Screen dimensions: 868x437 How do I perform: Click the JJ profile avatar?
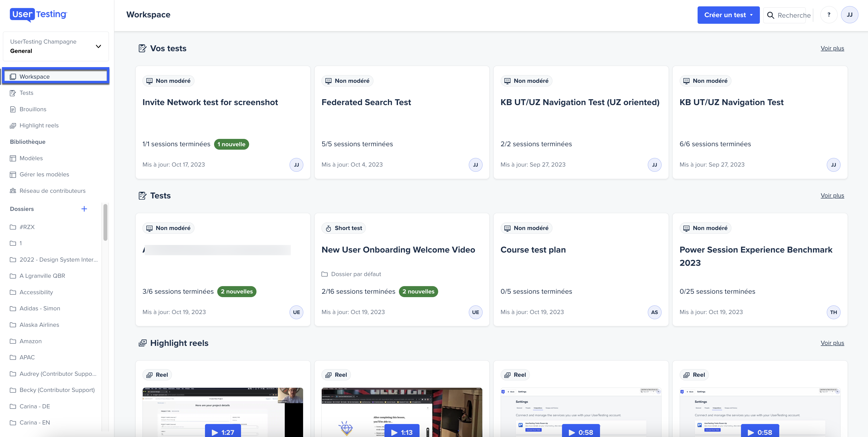pos(850,14)
